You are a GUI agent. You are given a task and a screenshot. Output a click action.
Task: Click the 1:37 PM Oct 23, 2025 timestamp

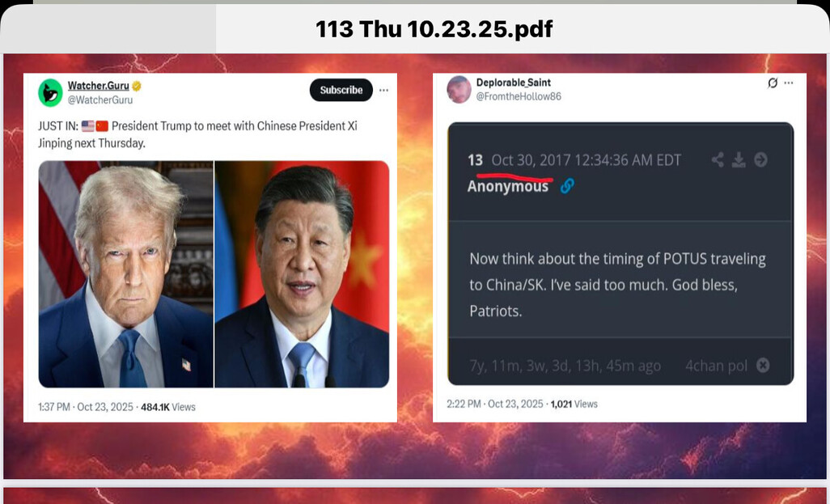(x=86, y=407)
